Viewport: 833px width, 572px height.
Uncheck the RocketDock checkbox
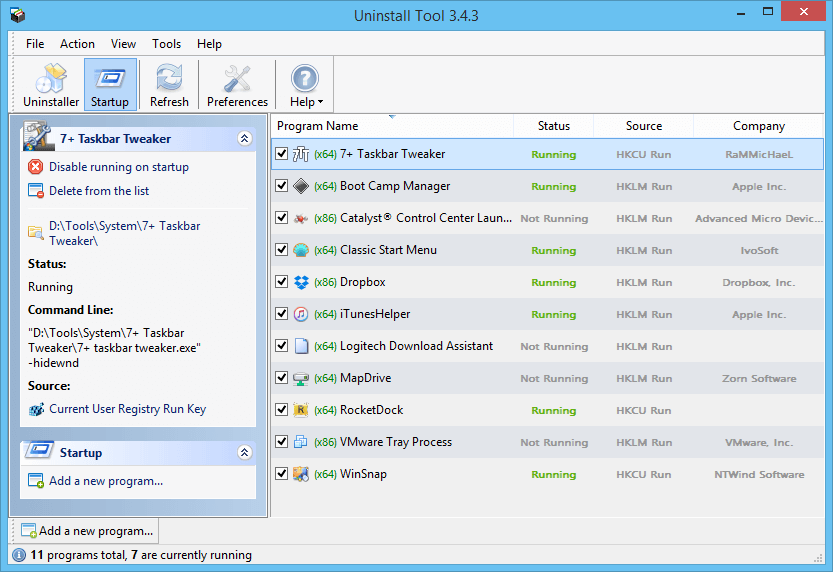[282, 410]
